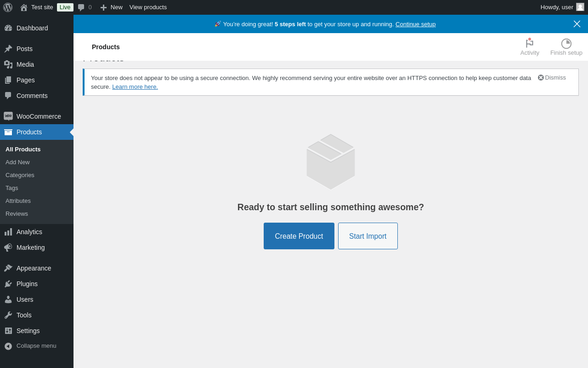Click the WordPress logo icon
The image size is (588, 368).
click(x=8, y=7)
